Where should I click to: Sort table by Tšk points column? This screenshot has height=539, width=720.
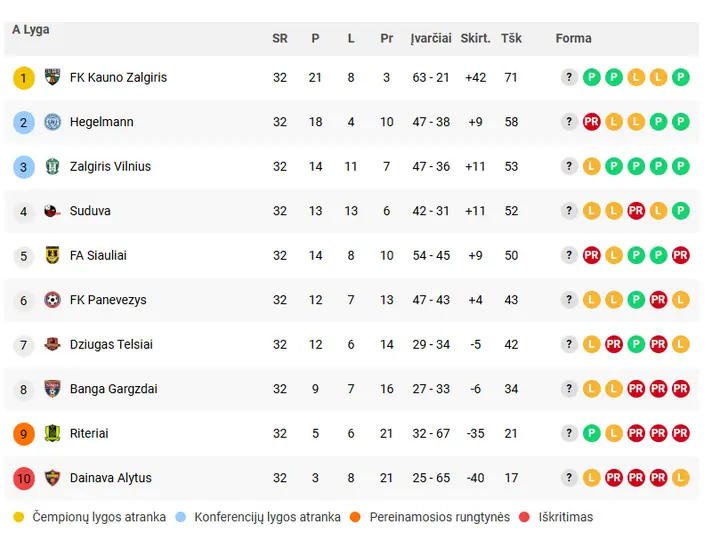pos(511,38)
